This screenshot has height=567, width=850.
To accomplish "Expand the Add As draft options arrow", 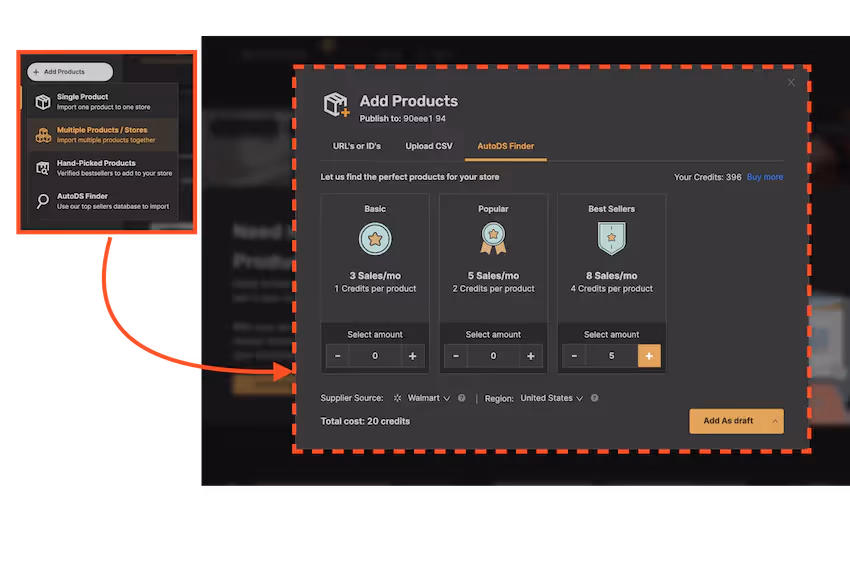I will (x=775, y=421).
